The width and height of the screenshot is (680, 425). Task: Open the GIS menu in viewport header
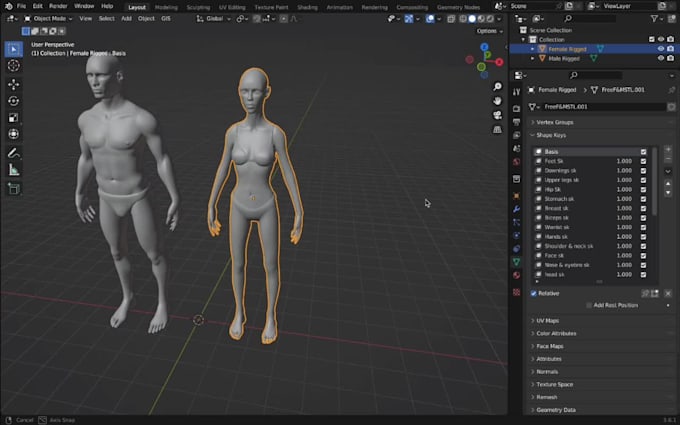tap(166, 19)
